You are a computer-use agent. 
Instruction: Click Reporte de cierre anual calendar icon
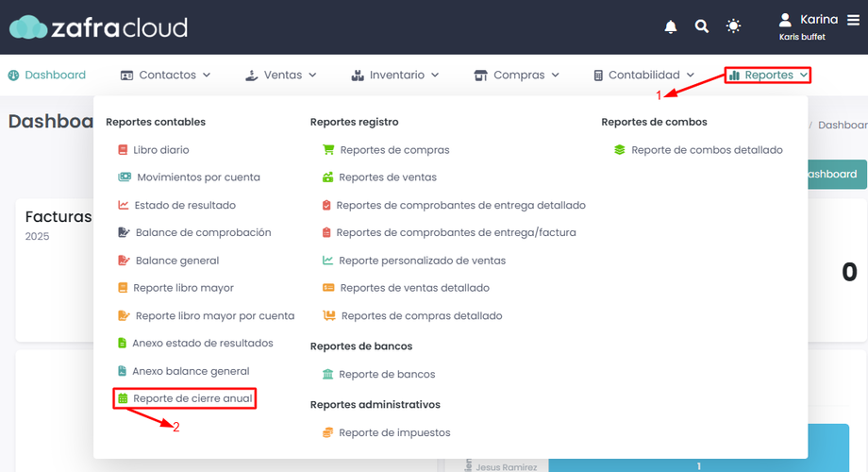point(123,398)
